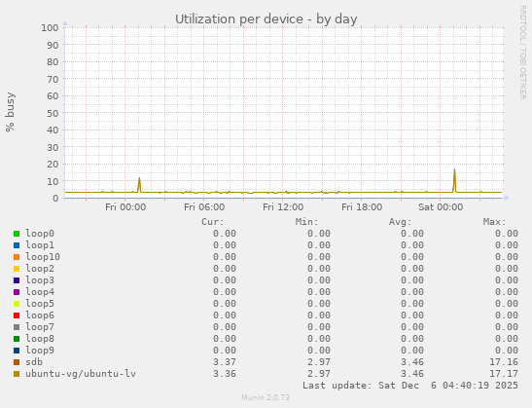Click the loop9 legend label
The height and width of the screenshot is (408, 532).
point(40,351)
